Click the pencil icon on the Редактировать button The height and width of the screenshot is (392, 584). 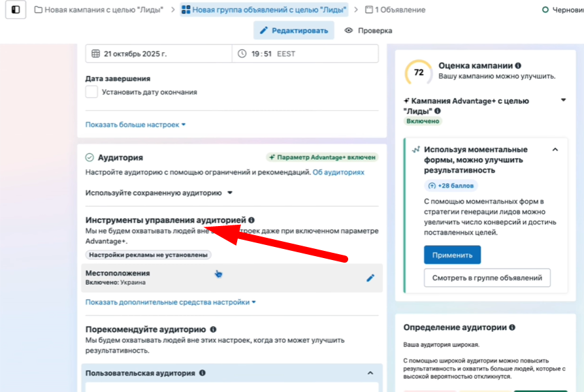(x=265, y=30)
